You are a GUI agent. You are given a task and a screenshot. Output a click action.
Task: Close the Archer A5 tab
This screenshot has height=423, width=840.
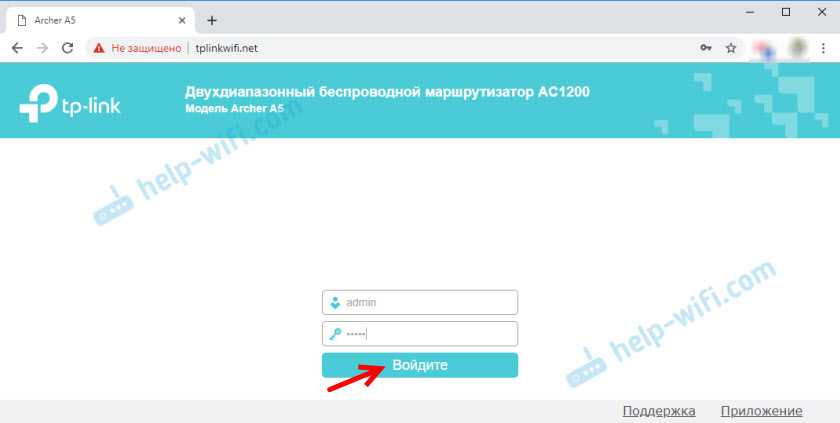coord(182,20)
